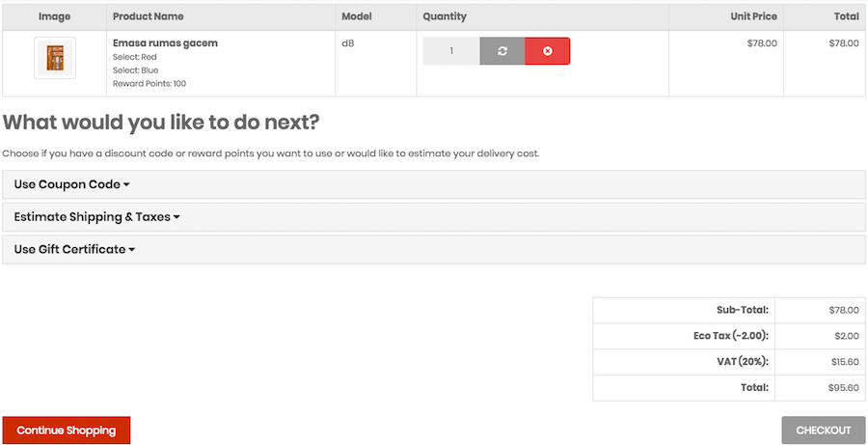The width and height of the screenshot is (868, 445).
Task: Open the Emasa rumas gacem product link
Action: tap(165, 43)
